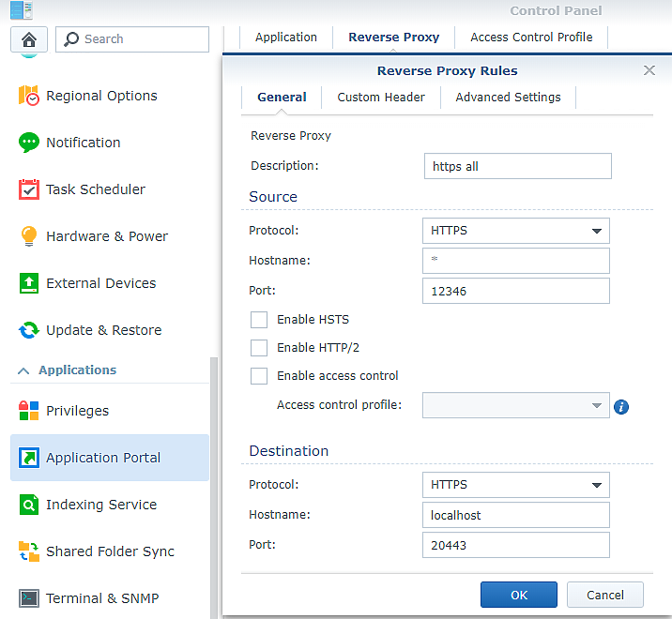This screenshot has width=672, height=619.
Task: Click the Home icon button
Action: click(29, 39)
